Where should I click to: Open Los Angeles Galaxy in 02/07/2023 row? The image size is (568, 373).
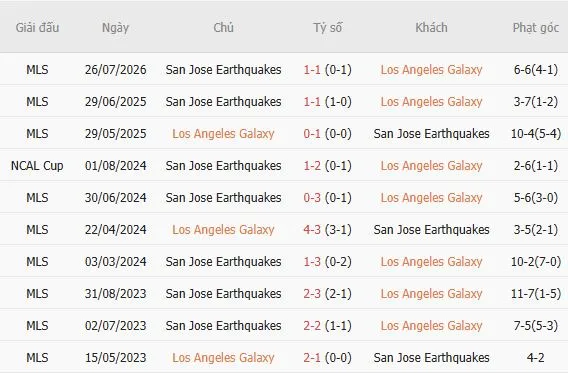431,326
